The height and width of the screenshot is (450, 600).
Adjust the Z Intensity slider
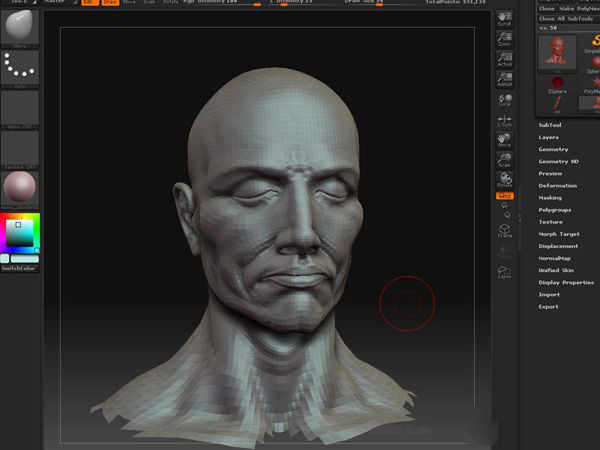[303, 2]
